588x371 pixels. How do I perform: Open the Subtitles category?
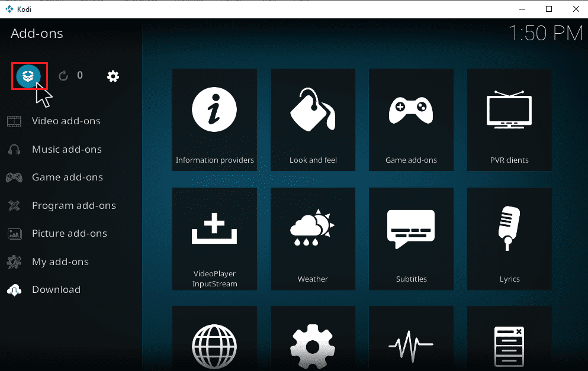coord(411,238)
